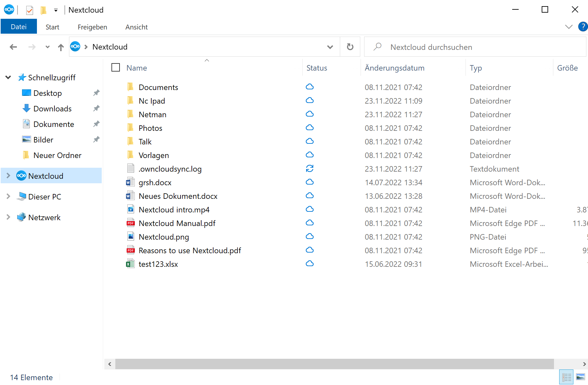Click the pin icon next to Downloads
The height and width of the screenshot is (385, 588).
96,108
